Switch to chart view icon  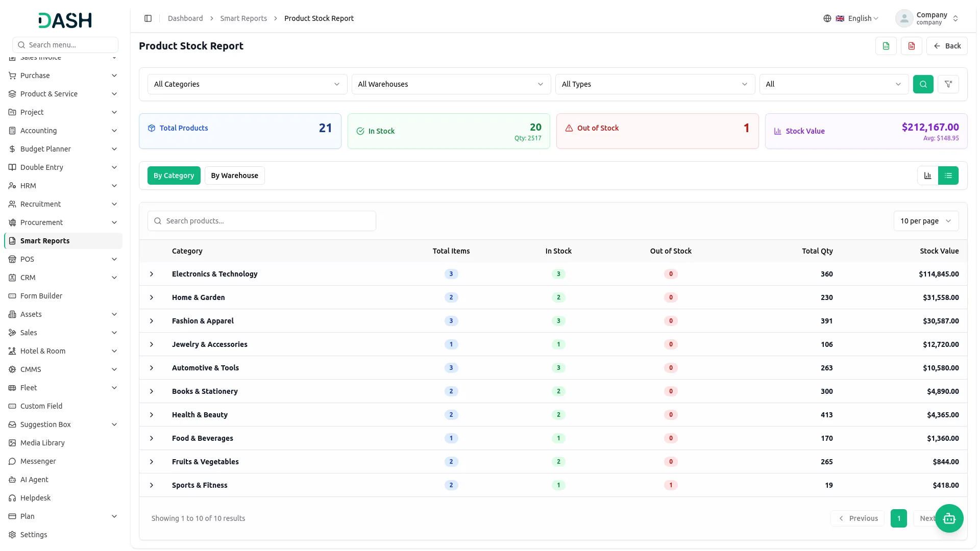click(928, 176)
